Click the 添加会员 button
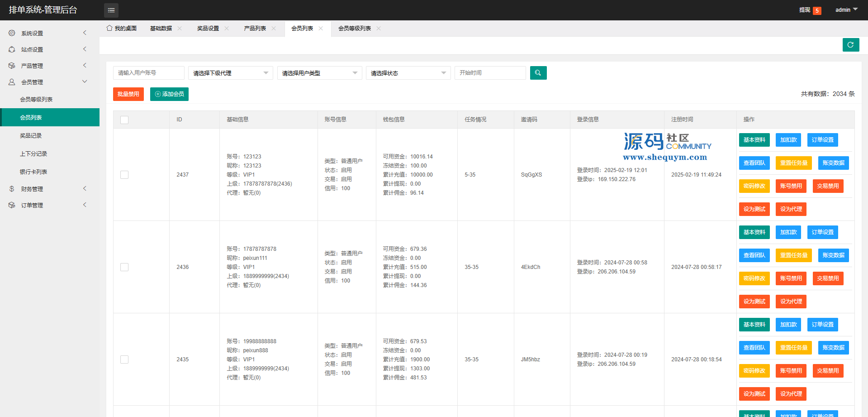Screen dimensions: 868x417 coord(169,94)
